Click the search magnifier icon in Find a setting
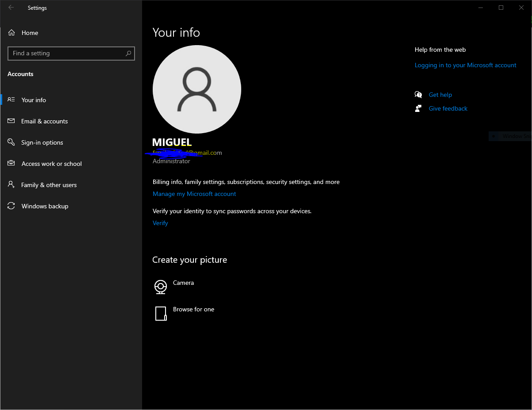The height and width of the screenshot is (410, 532). [x=128, y=53]
